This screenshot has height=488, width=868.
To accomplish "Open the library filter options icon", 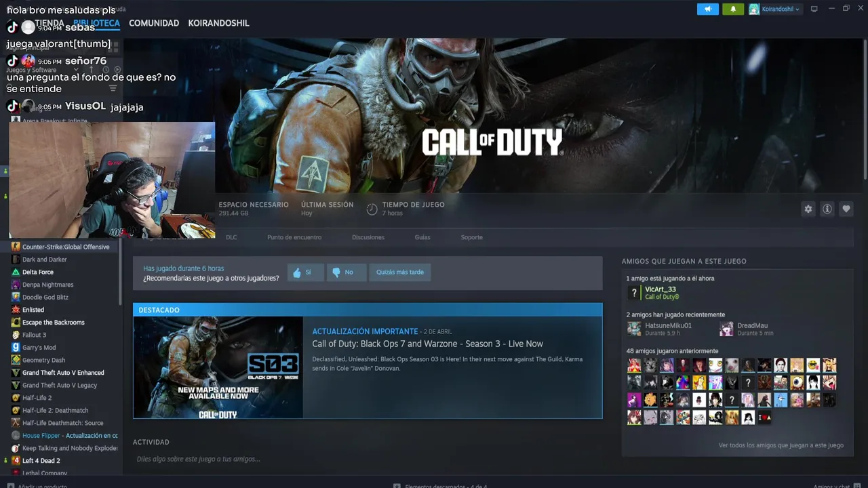I will (113, 88).
